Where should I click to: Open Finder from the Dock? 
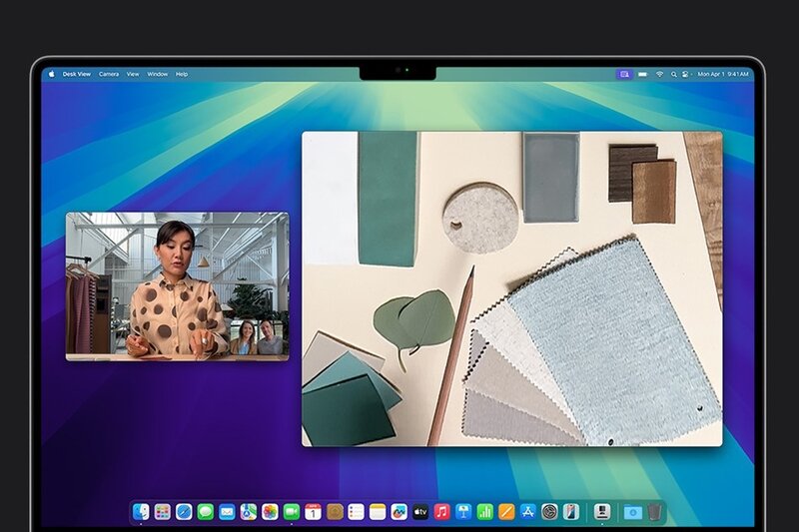[x=141, y=512]
